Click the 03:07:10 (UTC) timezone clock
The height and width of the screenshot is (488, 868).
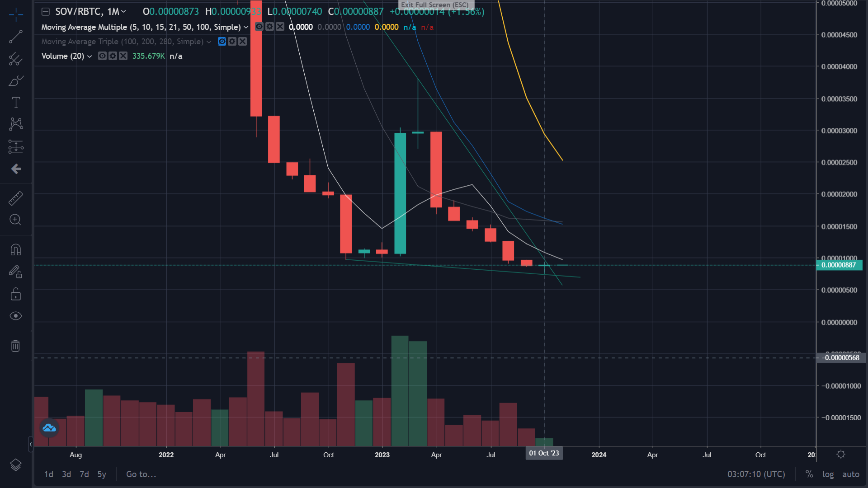(x=756, y=474)
